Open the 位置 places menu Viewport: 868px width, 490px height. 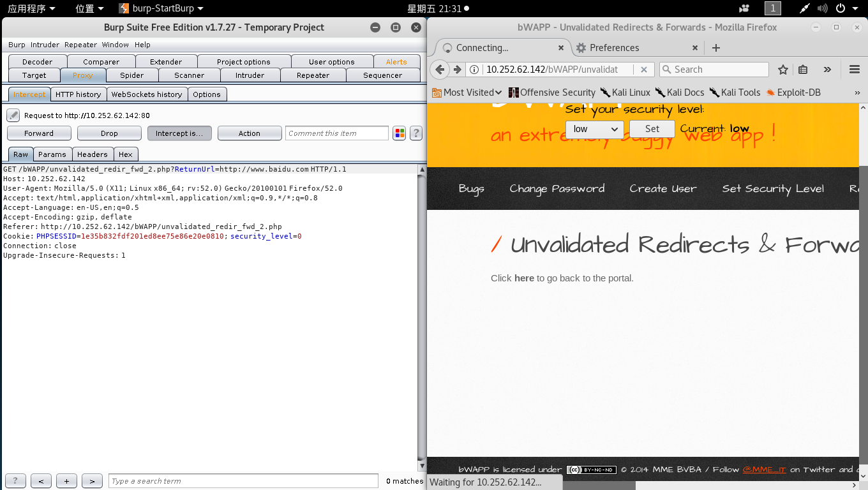point(89,8)
